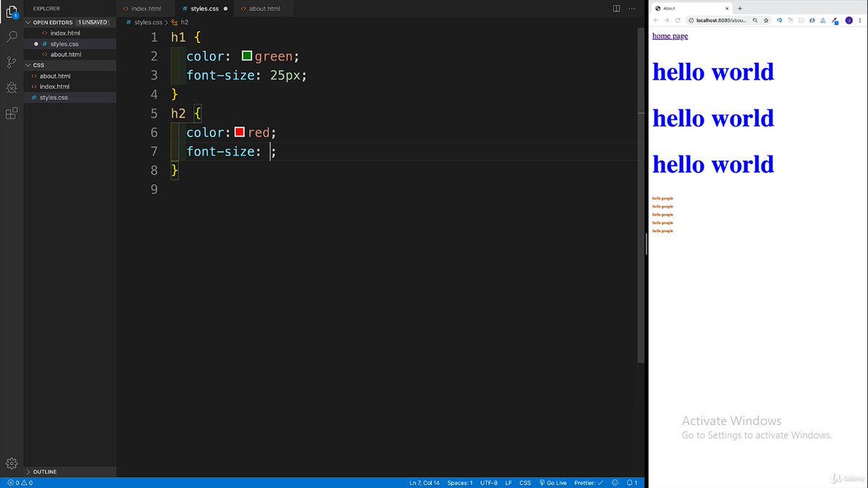Viewport: 868px width, 488px height.
Task: Select the styles.css editor tab
Action: tap(205, 9)
